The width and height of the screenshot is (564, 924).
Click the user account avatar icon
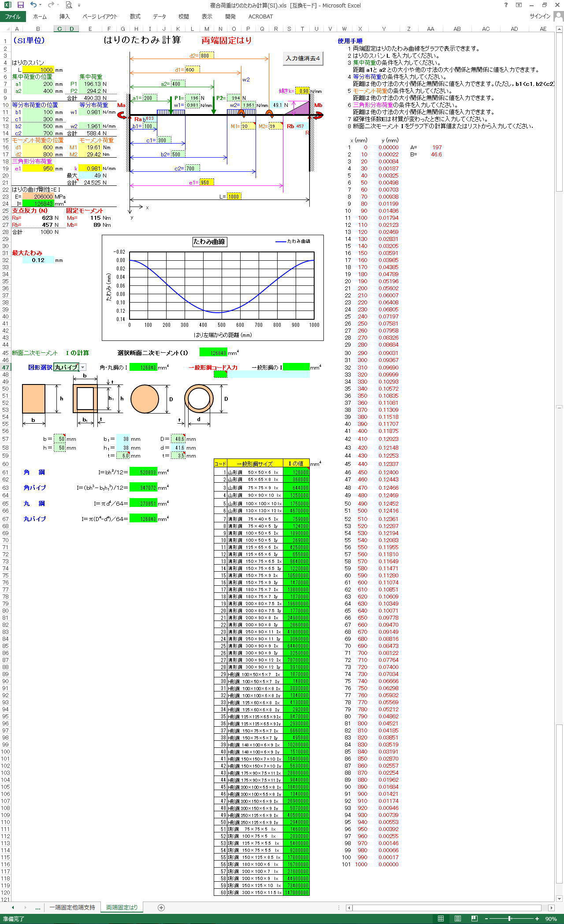(x=558, y=16)
